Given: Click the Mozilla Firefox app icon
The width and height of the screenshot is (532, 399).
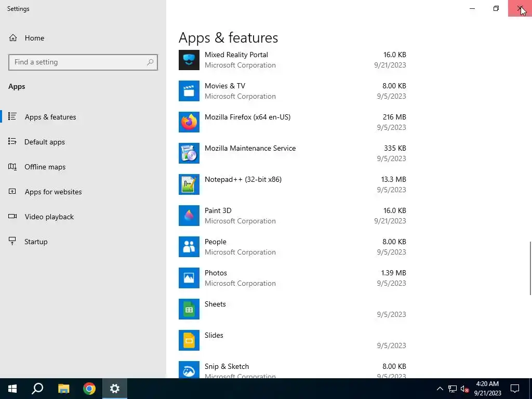Looking at the screenshot, I should click(x=189, y=122).
